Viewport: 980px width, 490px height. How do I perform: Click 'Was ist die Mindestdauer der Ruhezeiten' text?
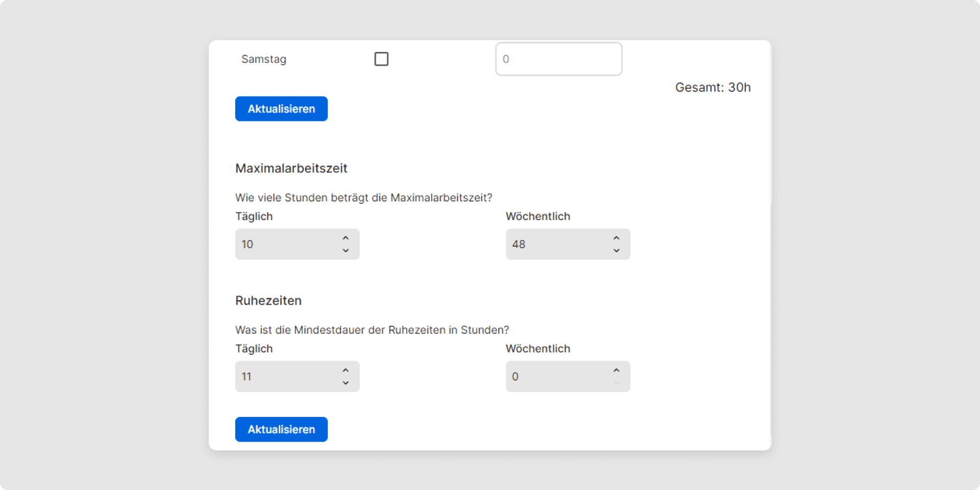(x=340, y=330)
